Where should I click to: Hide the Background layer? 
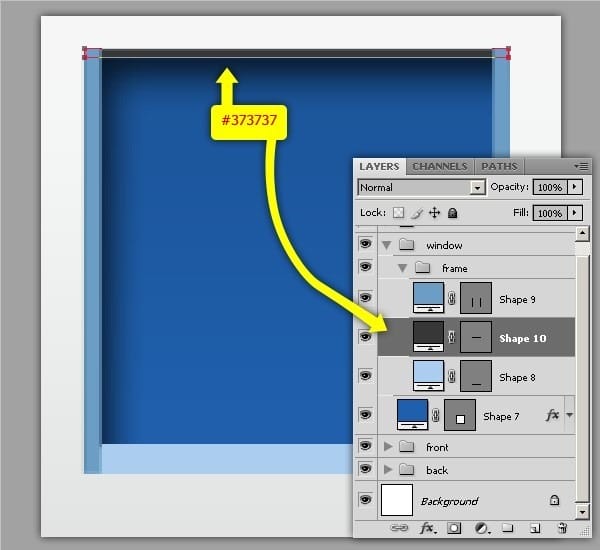point(365,499)
